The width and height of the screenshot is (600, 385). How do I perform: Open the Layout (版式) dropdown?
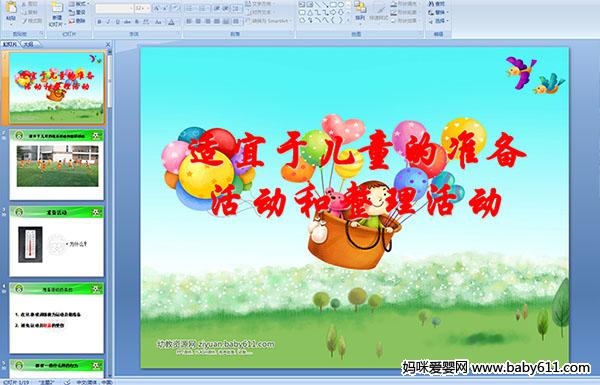coord(78,4)
